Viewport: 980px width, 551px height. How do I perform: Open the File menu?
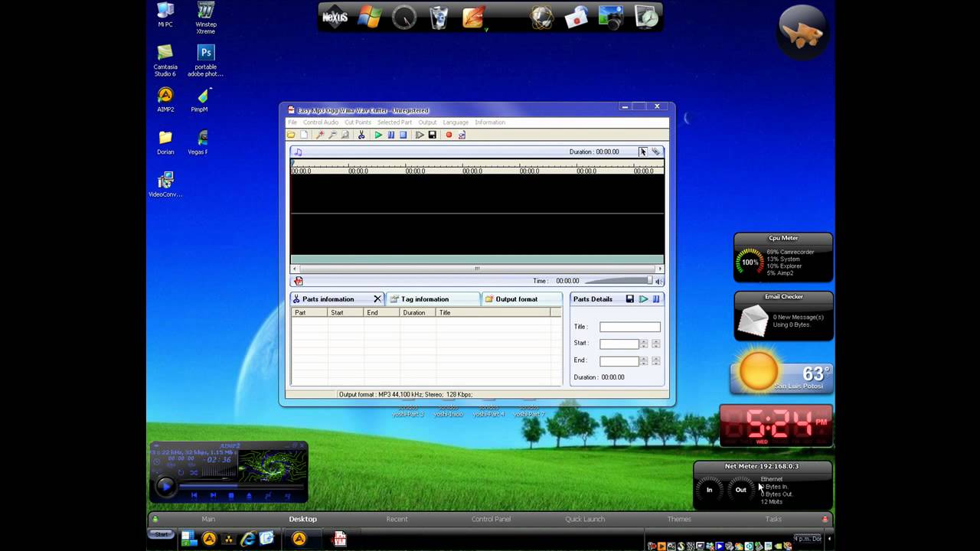click(x=292, y=122)
